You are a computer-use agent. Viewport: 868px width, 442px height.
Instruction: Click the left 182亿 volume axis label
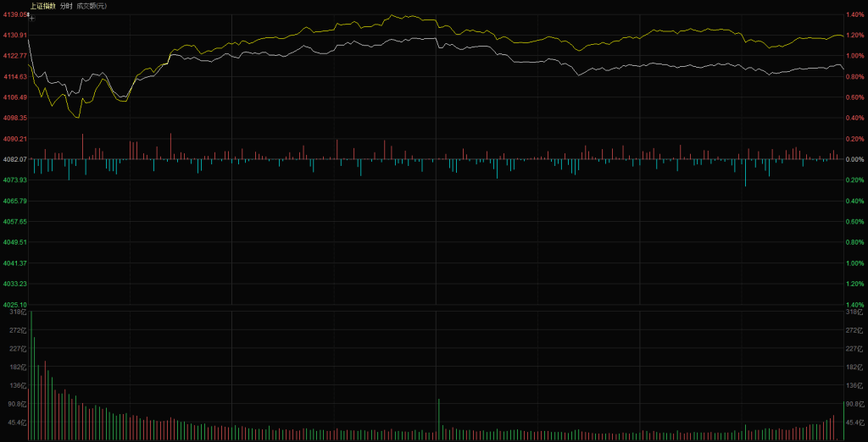[15, 367]
